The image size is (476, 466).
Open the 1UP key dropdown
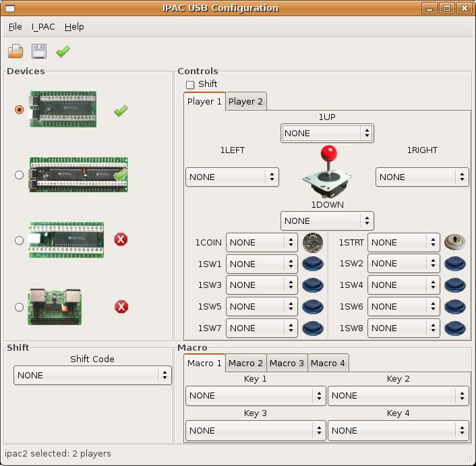click(x=327, y=133)
